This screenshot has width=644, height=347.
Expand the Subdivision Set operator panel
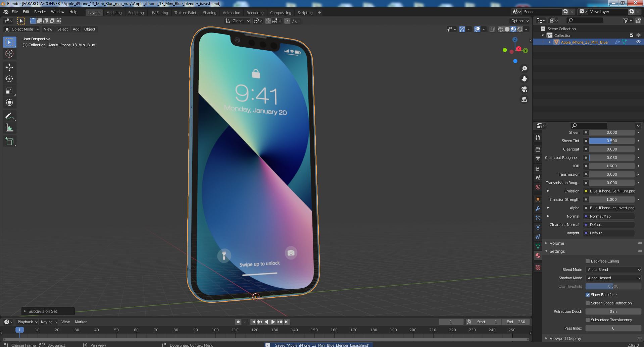(x=25, y=311)
